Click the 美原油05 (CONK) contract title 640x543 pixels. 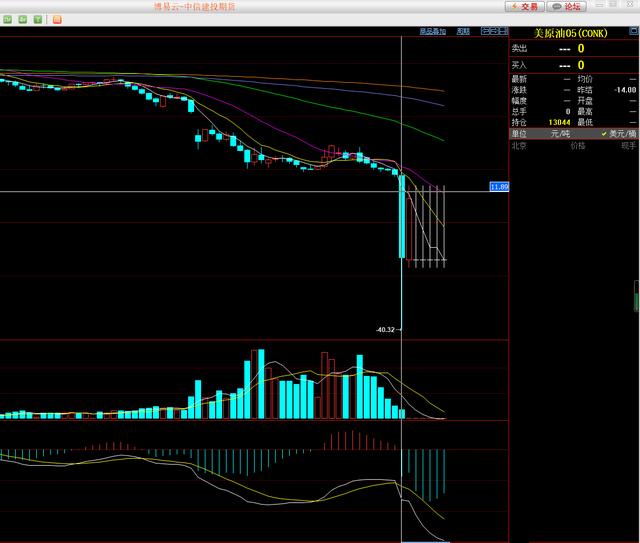pos(571,33)
